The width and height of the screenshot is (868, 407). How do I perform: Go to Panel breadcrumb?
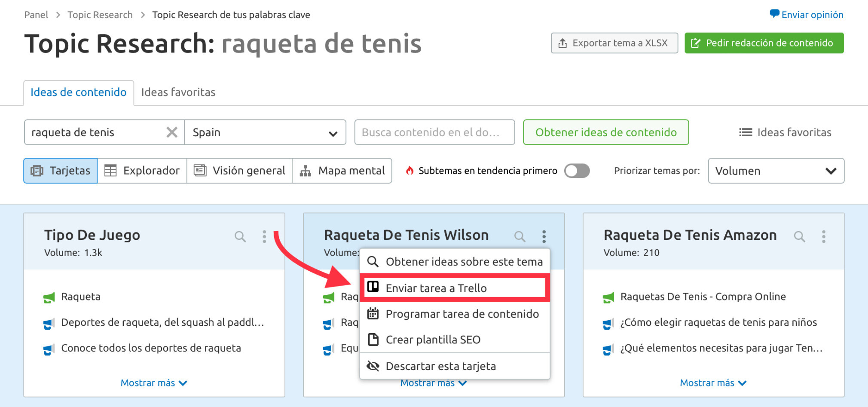[36, 15]
